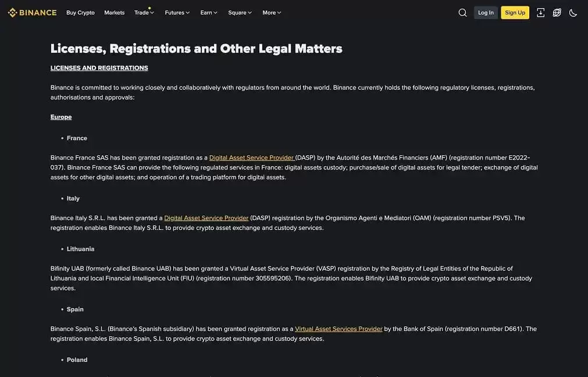Go to Buy Crypto

tap(80, 13)
